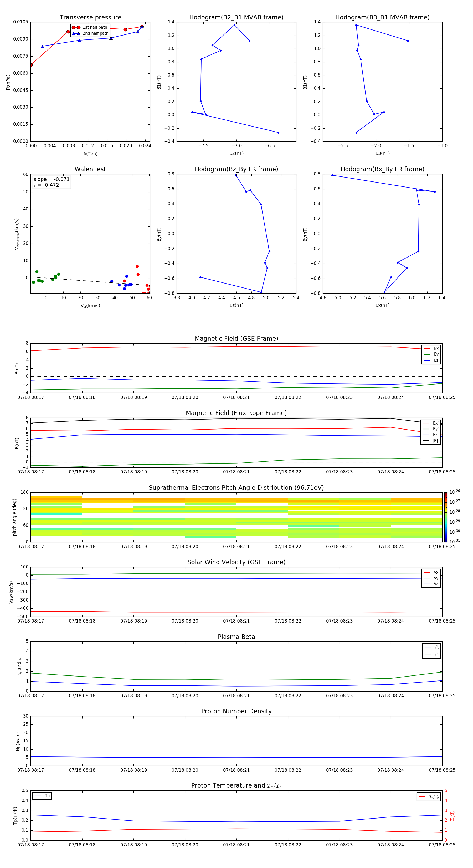Click the 'Hodogram(B2_B1 MVAB frame)' title
Viewport: 473px width, 868px height.
tap(236, 17)
